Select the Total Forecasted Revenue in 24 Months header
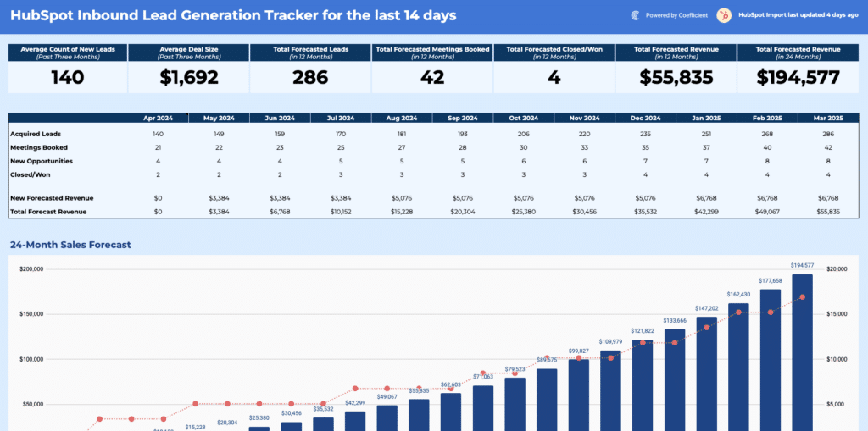 (x=798, y=52)
